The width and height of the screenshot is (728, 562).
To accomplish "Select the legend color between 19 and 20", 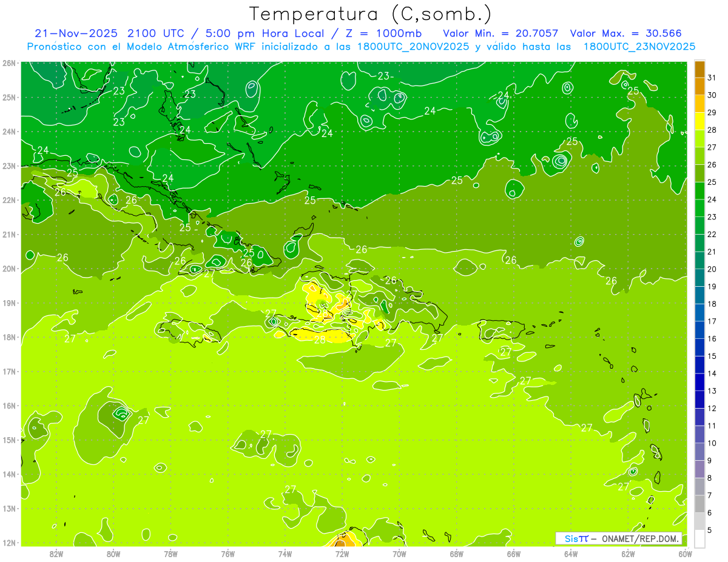I will coord(699,278).
